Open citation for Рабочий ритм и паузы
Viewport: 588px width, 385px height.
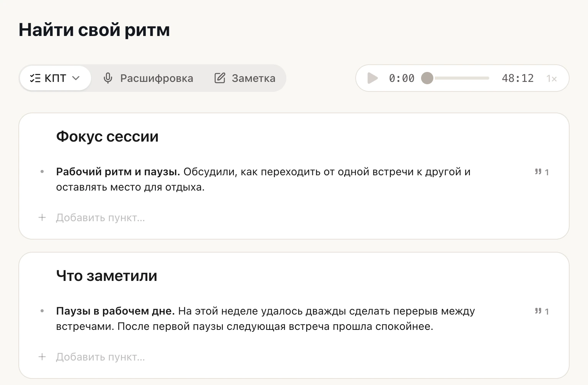point(542,172)
